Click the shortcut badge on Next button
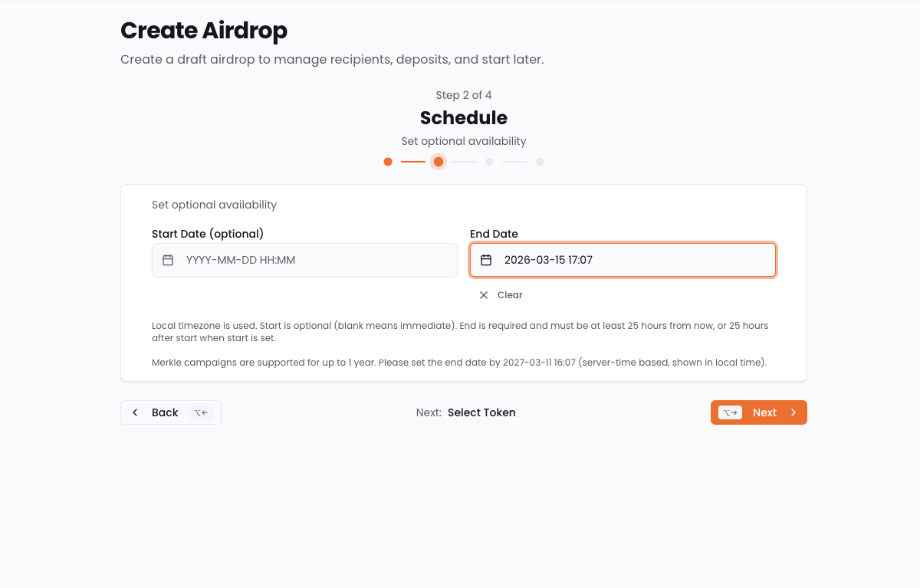 point(730,412)
